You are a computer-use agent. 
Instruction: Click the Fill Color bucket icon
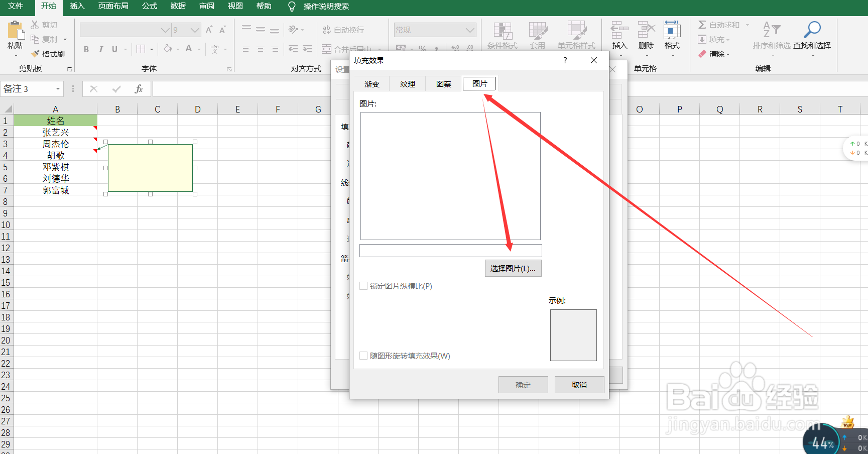click(x=168, y=49)
